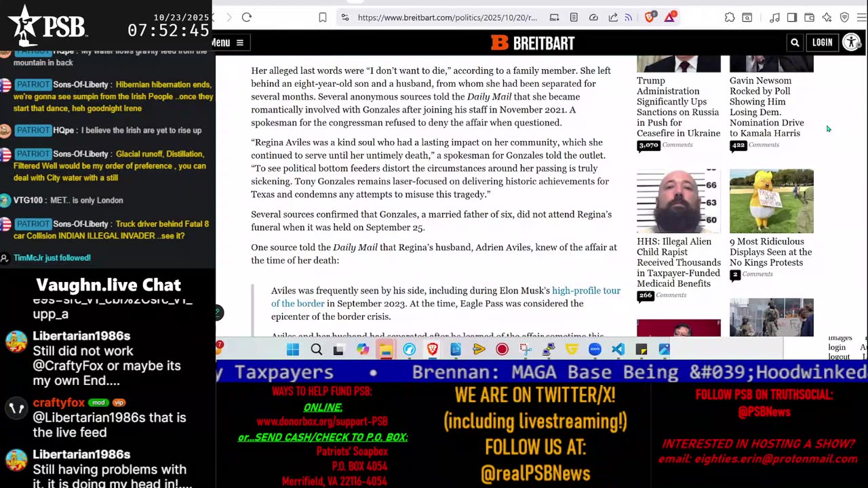Image resolution: width=868 pixels, height=488 pixels.
Task: View 3,070 comments on the Russia sanctions story
Action: pos(665,145)
